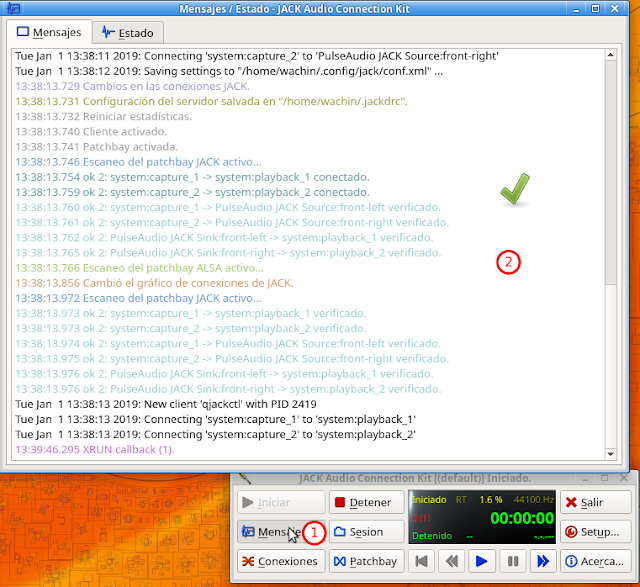Click the 00:00:00 transport time display
Viewport: 640px width, 587px height.
pos(522,518)
